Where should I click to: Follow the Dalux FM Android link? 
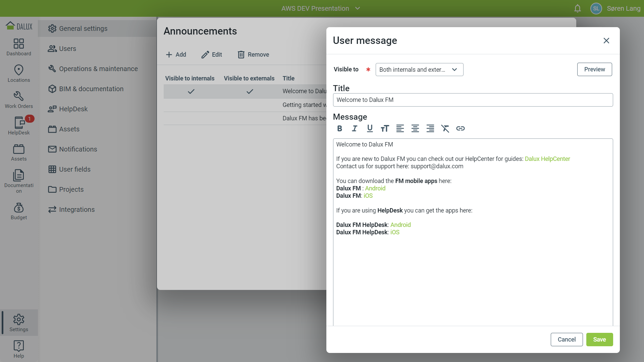375,188
